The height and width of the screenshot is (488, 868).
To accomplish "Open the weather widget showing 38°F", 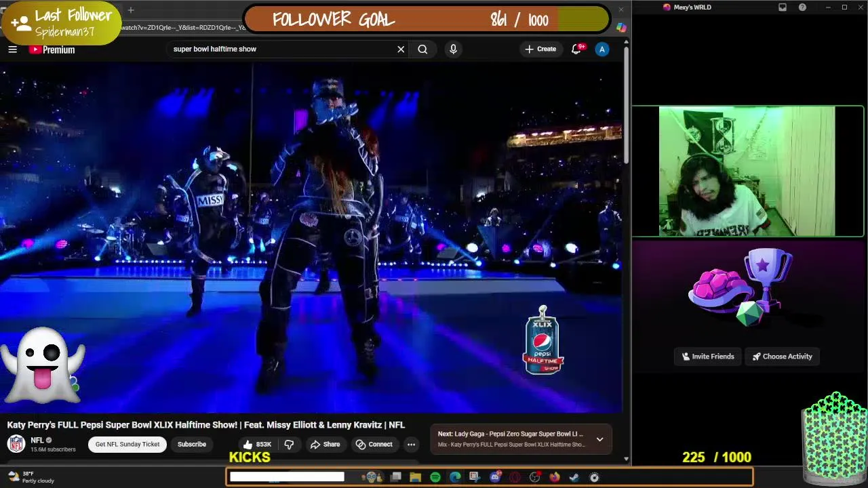I will [31, 477].
